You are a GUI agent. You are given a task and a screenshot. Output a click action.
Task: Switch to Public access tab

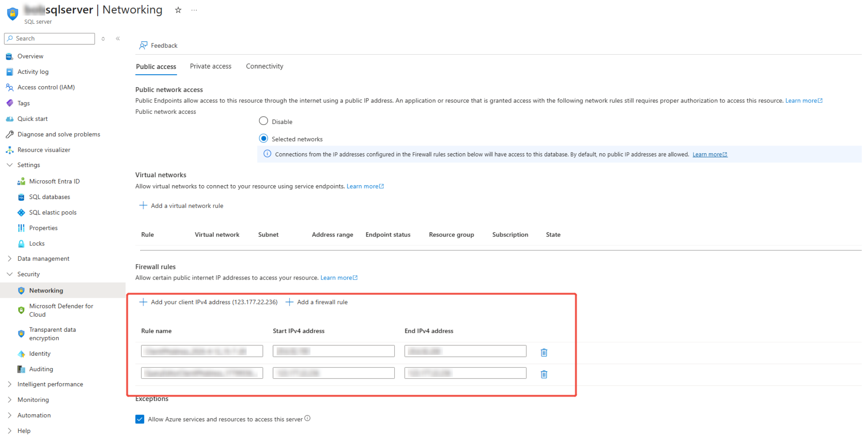click(156, 67)
